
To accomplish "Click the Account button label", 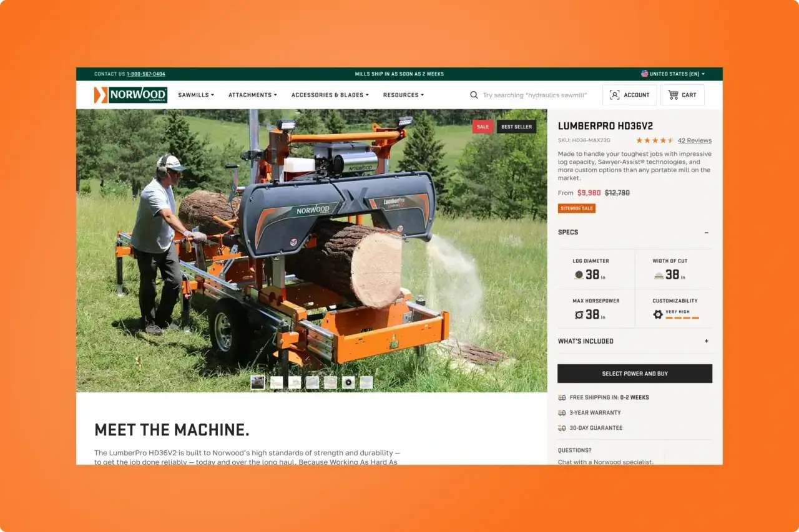I will point(637,95).
